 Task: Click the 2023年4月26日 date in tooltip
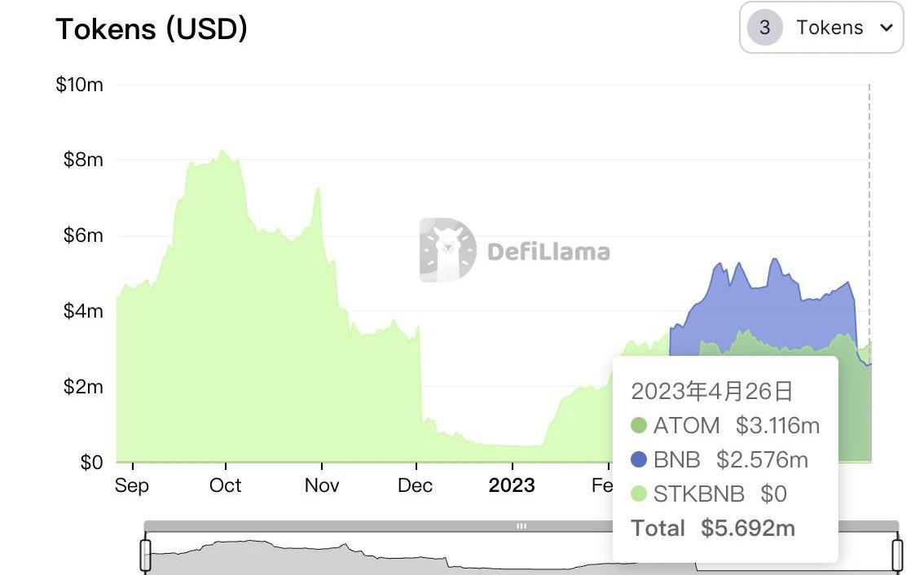point(712,391)
